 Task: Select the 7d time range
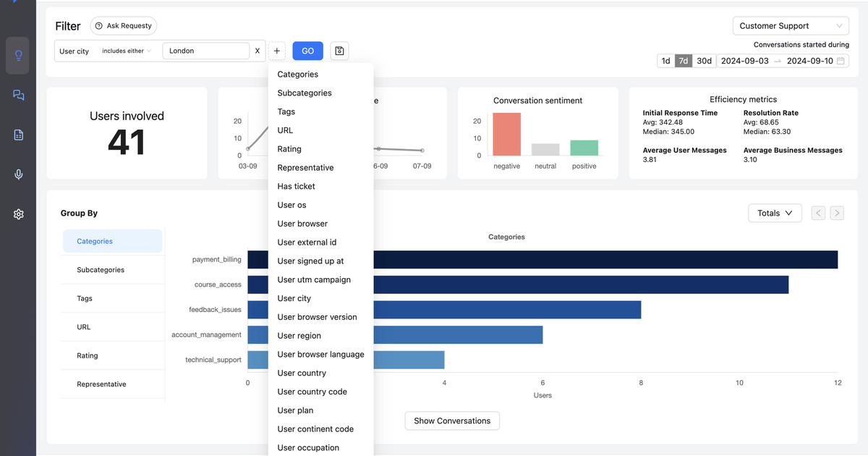pyautogui.click(x=683, y=61)
